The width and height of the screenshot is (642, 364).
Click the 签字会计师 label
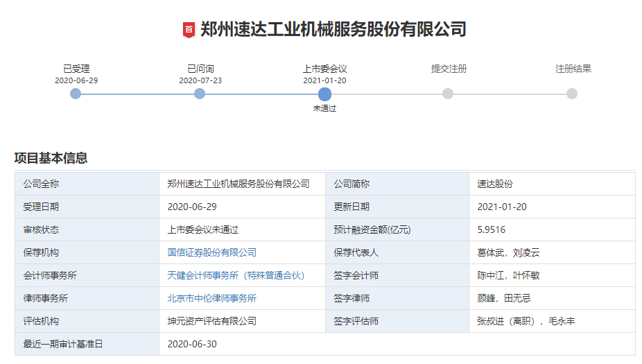pos(356,275)
